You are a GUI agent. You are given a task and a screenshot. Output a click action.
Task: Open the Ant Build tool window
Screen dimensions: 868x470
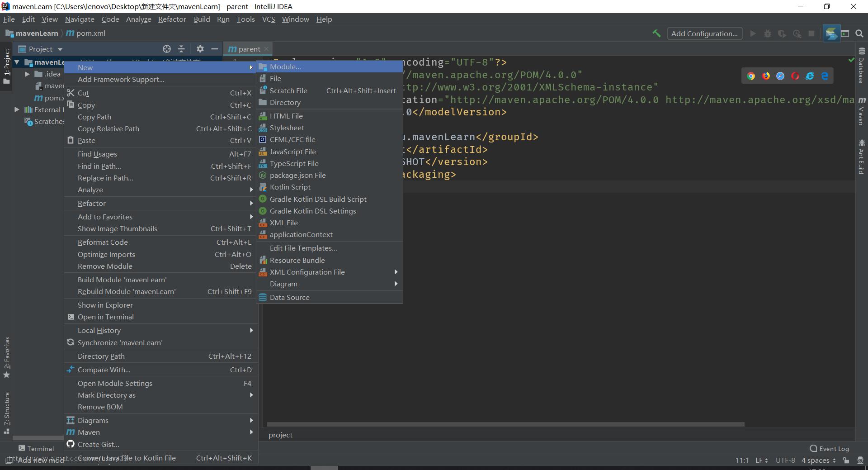862,157
